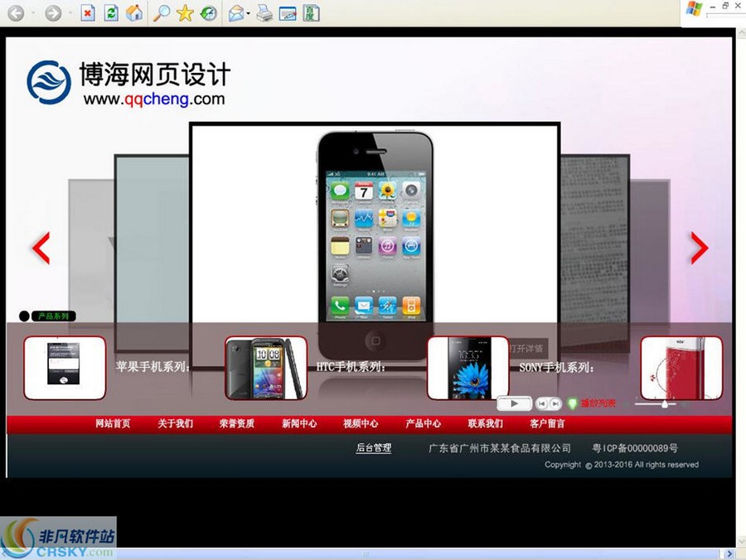Play media with the play button
This screenshot has width=746, height=560.
coord(514,403)
